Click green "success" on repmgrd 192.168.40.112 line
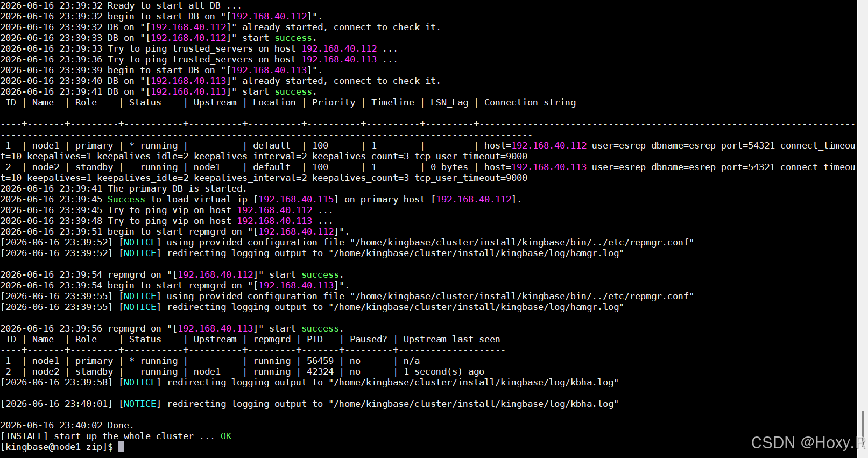868x458 pixels. [320, 274]
